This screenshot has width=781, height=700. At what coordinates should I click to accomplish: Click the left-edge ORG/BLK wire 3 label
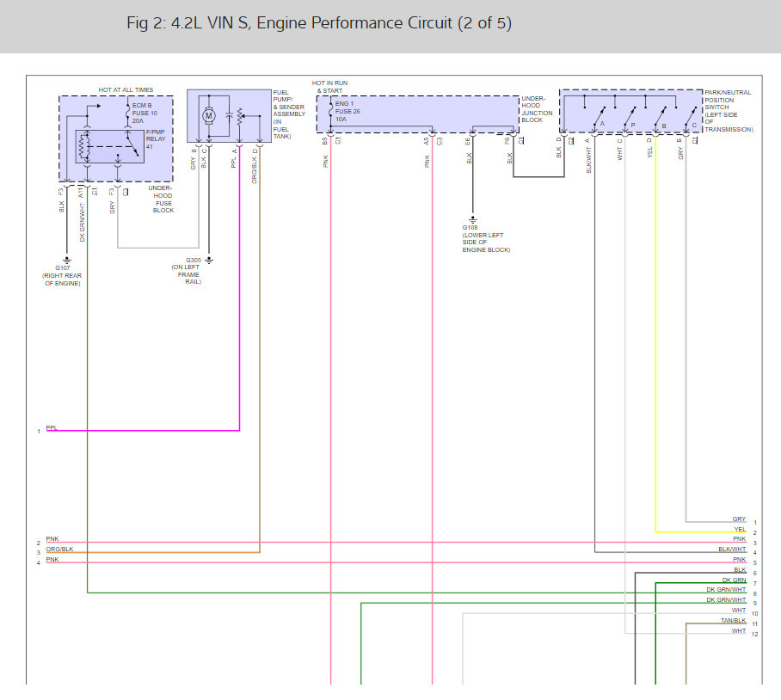tap(59, 550)
